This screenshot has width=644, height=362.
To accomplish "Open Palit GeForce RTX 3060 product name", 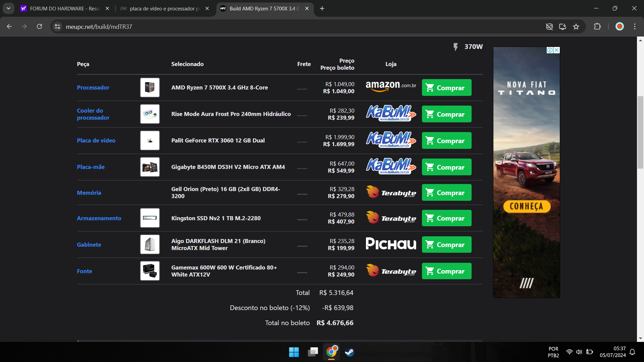I will [218, 140].
